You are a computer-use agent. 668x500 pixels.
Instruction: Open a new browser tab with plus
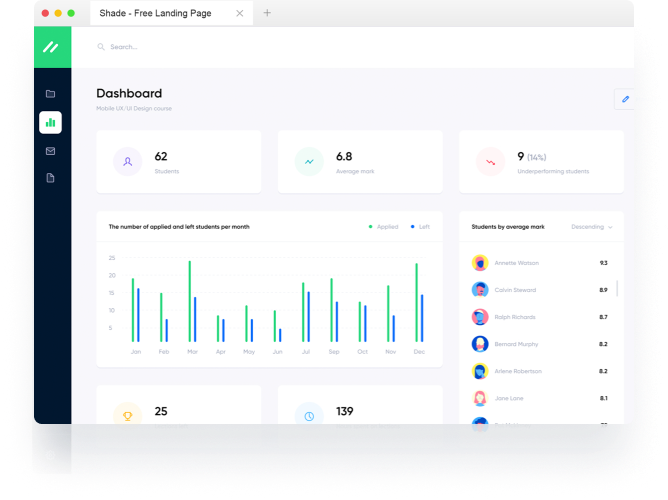(267, 13)
